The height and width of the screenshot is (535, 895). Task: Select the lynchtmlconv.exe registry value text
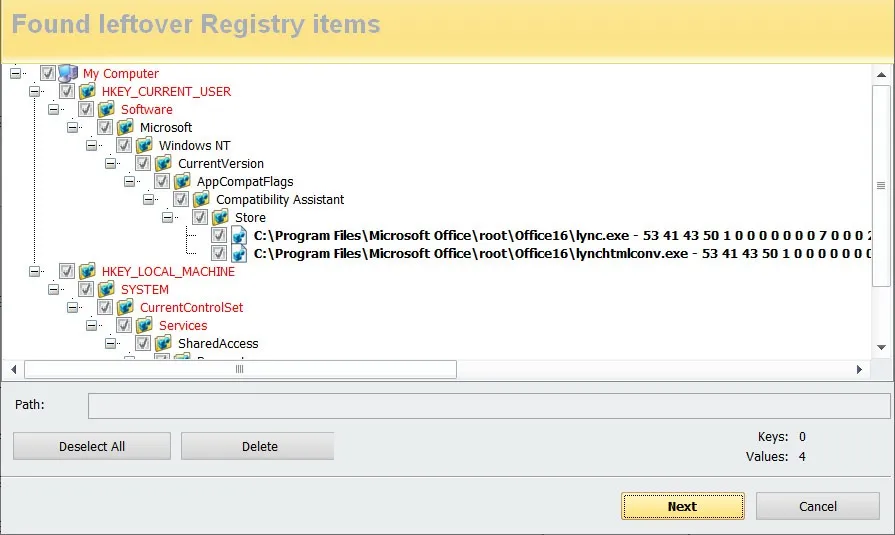click(x=562, y=253)
